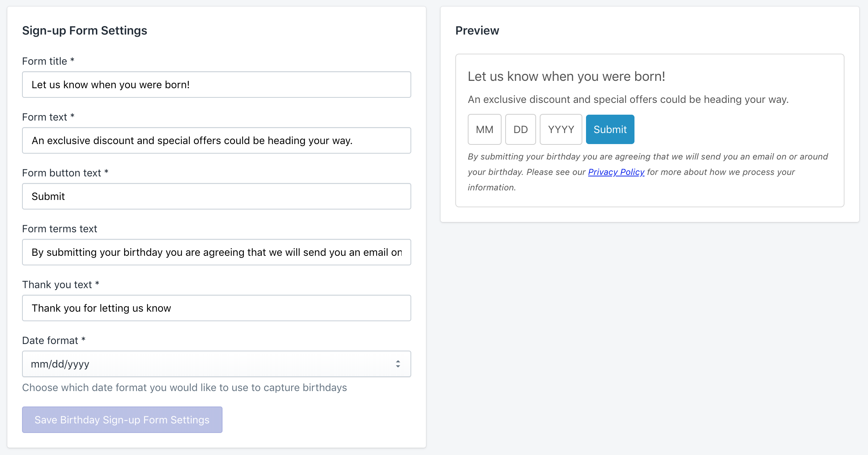The image size is (868, 455).
Task: Click the MM month field in preview
Action: click(x=484, y=129)
